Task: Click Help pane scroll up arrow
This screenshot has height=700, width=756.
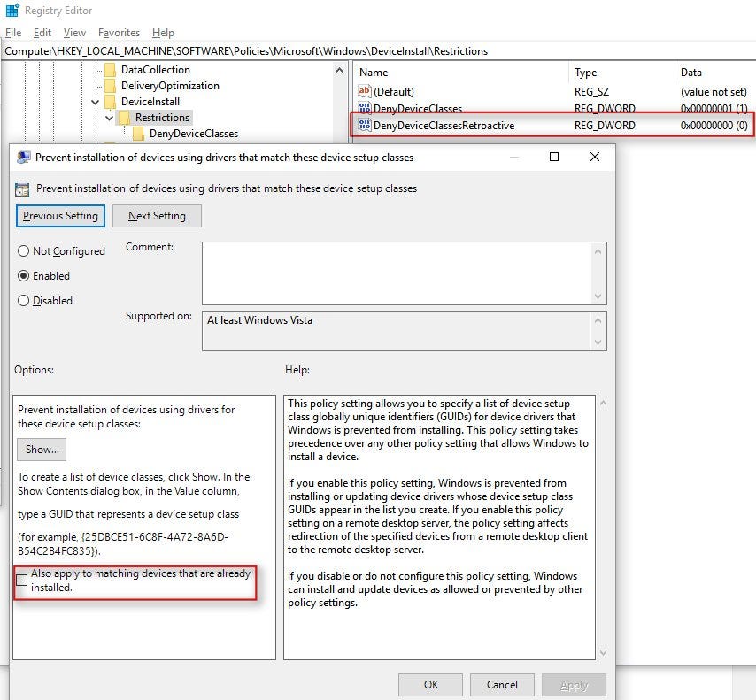Action: pos(603,403)
